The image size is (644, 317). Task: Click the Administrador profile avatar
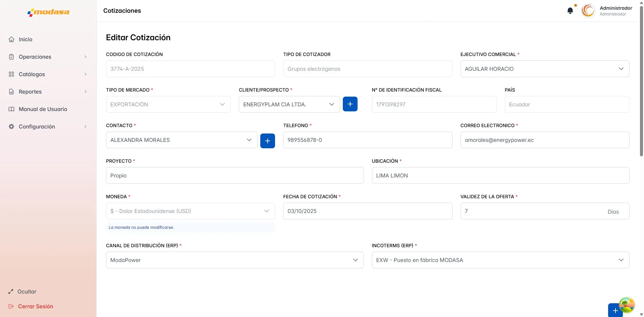588,11
